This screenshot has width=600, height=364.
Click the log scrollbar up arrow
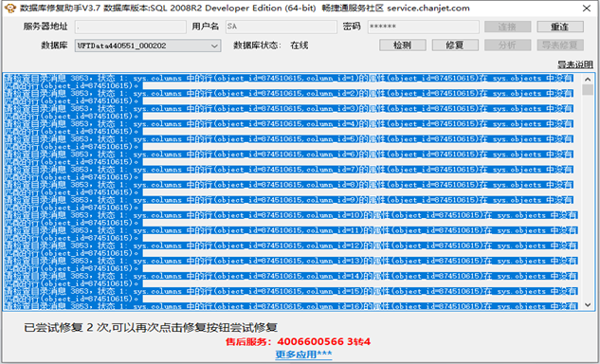click(588, 80)
